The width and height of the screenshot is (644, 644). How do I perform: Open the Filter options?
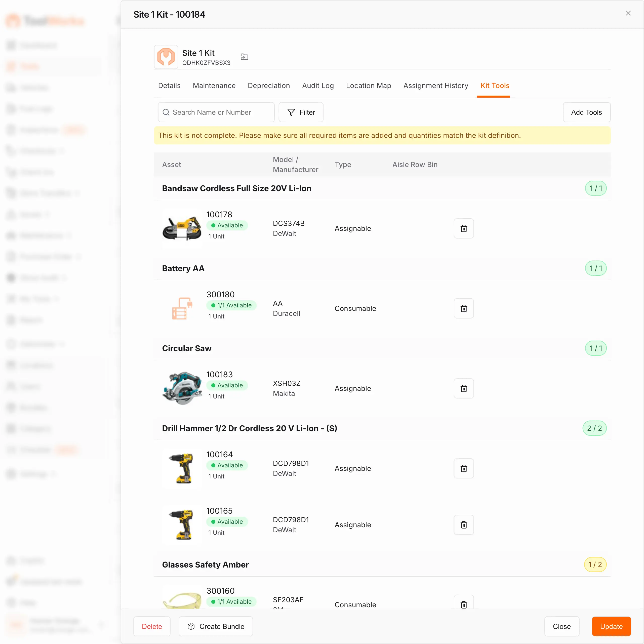pyautogui.click(x=301, y=112)
